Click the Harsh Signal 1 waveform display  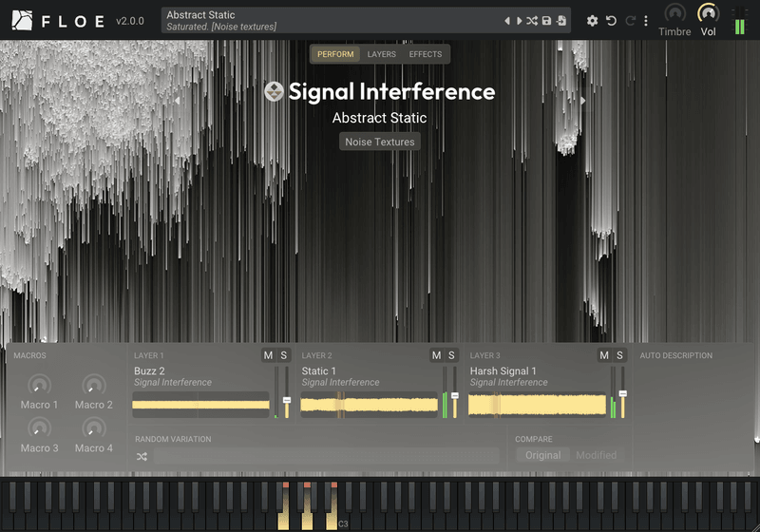point(537,405)
